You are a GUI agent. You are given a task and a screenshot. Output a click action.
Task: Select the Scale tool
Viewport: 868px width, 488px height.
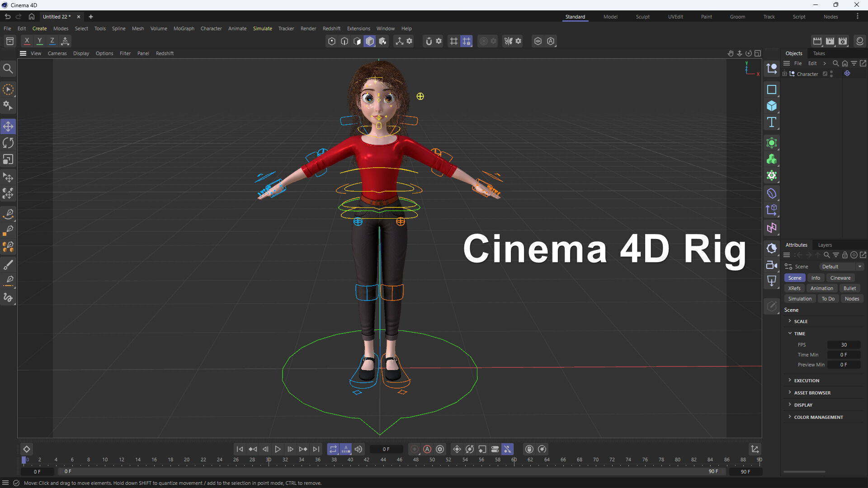pyautogui.click(x=8, y=159)
